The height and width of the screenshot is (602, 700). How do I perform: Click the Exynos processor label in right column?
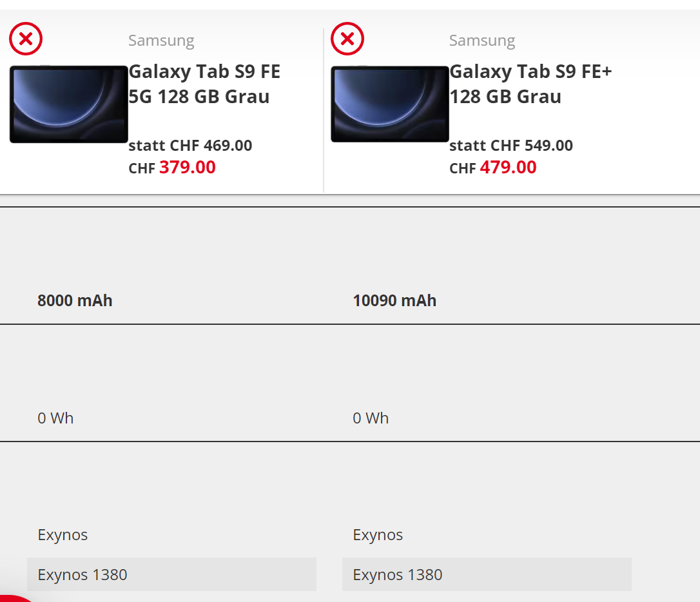point(378,535)
